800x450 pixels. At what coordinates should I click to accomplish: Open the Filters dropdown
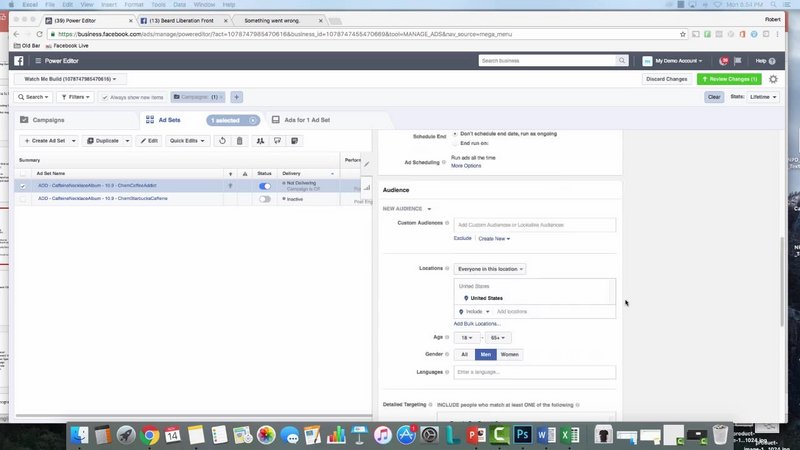point(75,97)
